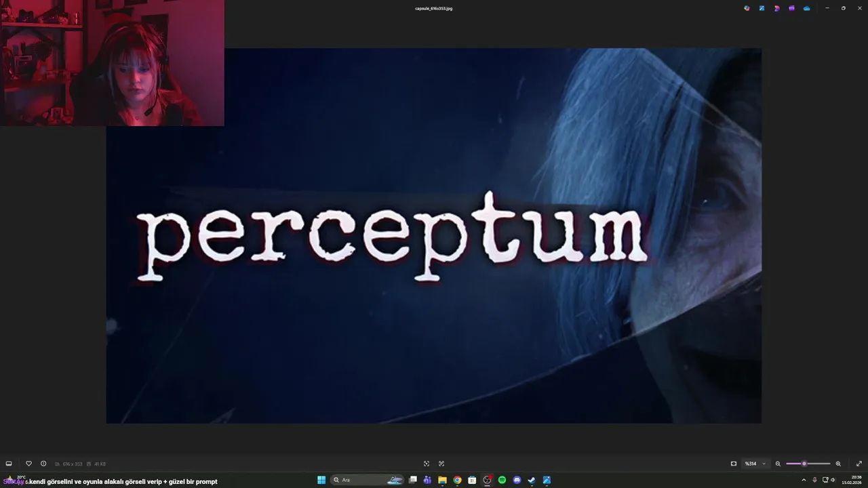Open volume speaker tray icon
The height and width of the screenshot is (488, 868).
coord(833,480)
